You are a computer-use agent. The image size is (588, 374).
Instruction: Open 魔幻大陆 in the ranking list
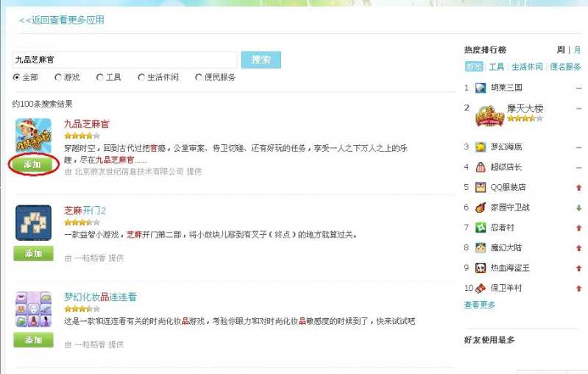pos(506,247)
